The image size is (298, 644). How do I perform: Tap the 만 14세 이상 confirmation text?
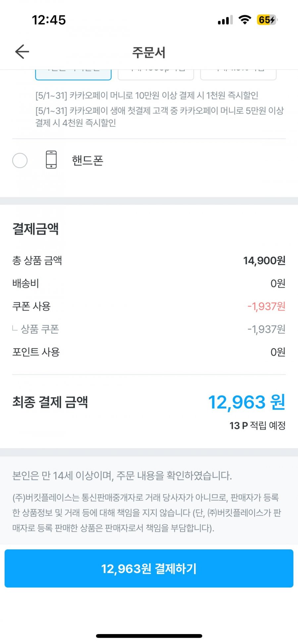122,476
